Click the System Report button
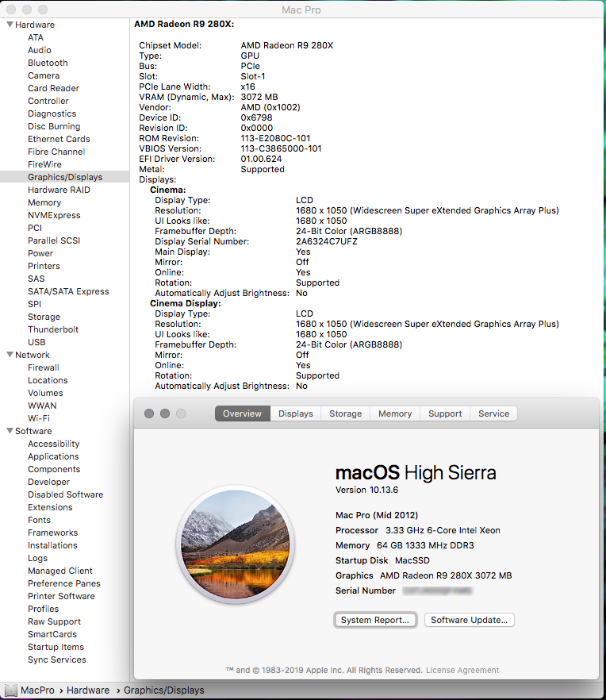This screenshot has height=700, width=606. tap(375, 620)
